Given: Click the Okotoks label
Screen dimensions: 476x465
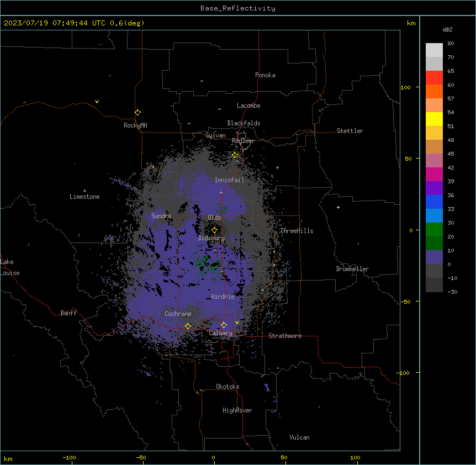Looking at the screenshot, I should (228, 387).
